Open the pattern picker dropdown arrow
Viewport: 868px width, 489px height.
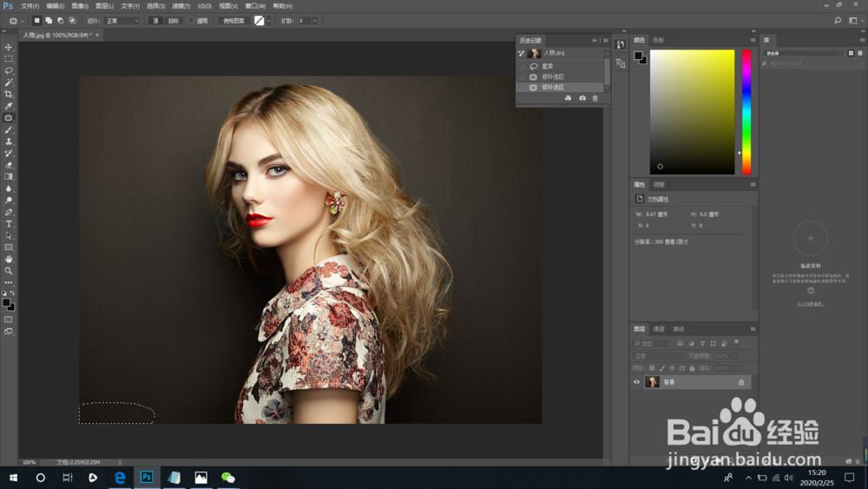tap(268, 21)
